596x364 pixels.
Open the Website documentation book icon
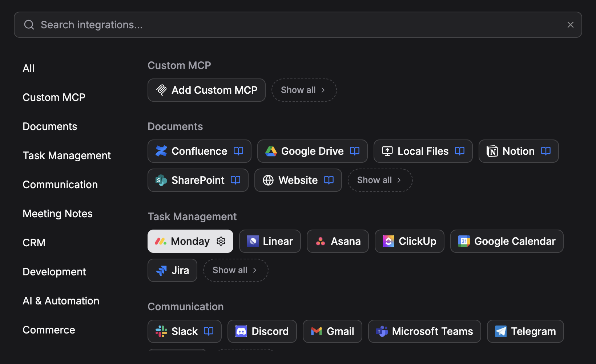[x=329, y=180]
